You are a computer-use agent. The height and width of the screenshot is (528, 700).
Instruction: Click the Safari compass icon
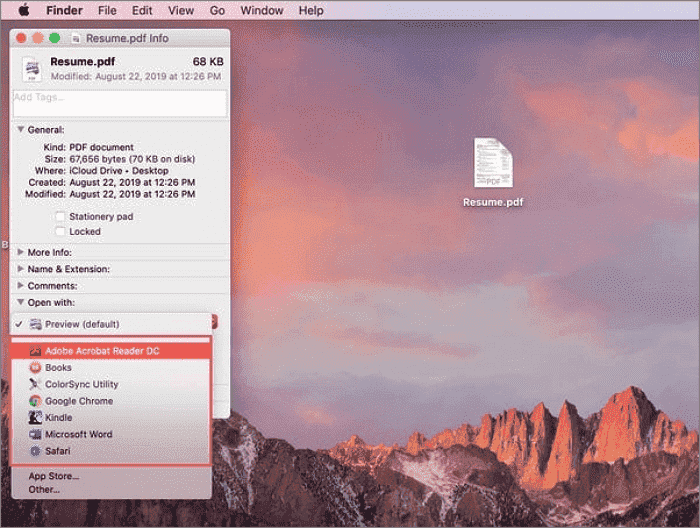click(35, 451)
